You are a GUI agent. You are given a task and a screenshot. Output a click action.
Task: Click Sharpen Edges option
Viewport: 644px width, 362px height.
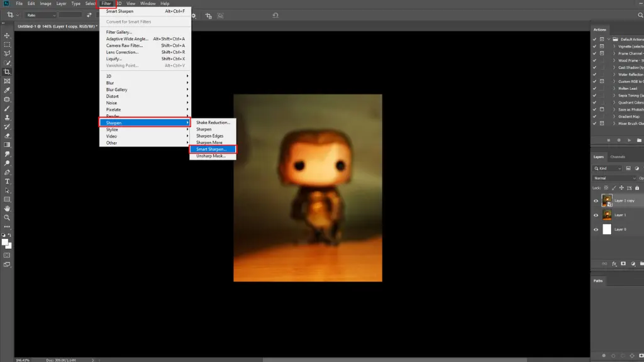213,136
